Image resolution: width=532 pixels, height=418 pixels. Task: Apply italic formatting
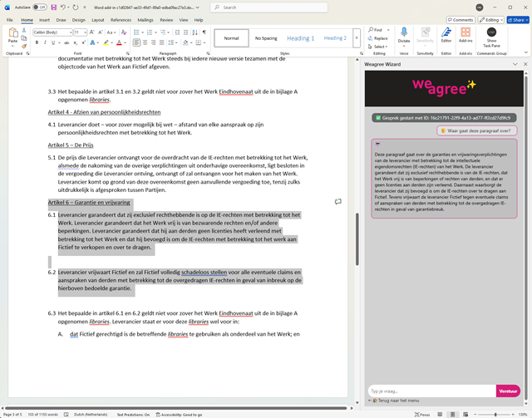point(45,42)
